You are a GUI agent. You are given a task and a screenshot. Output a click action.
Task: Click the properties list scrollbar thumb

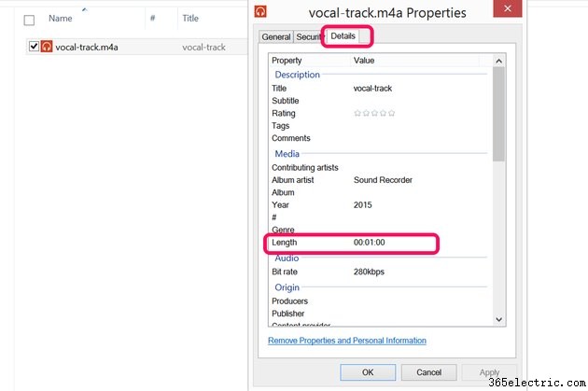point(498,115)
